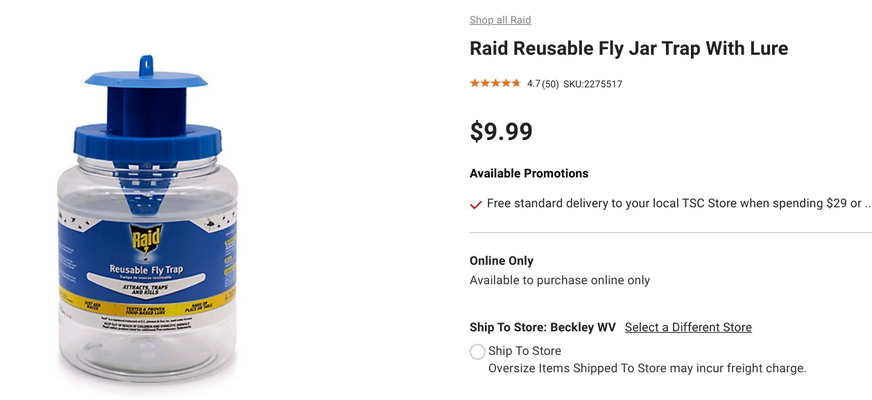Open the Select a Different Store link

pos(688,327)
